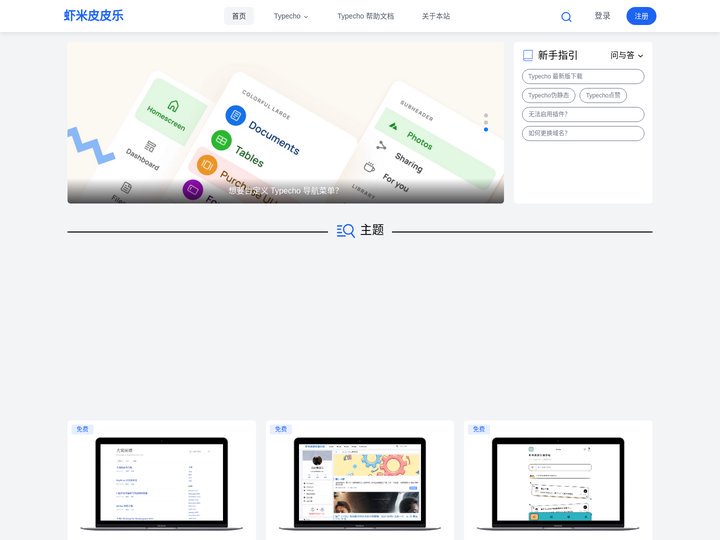The height and width of the screenshot is (540, 720).
Task: Click the 登录 login link
Action: point(602,16)
